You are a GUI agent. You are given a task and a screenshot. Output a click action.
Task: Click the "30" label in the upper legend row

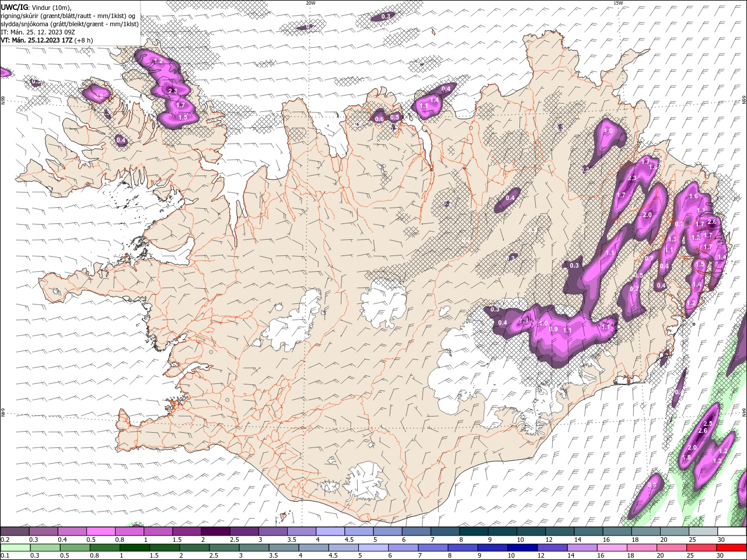pyautogui.click(x=721, y=540)
